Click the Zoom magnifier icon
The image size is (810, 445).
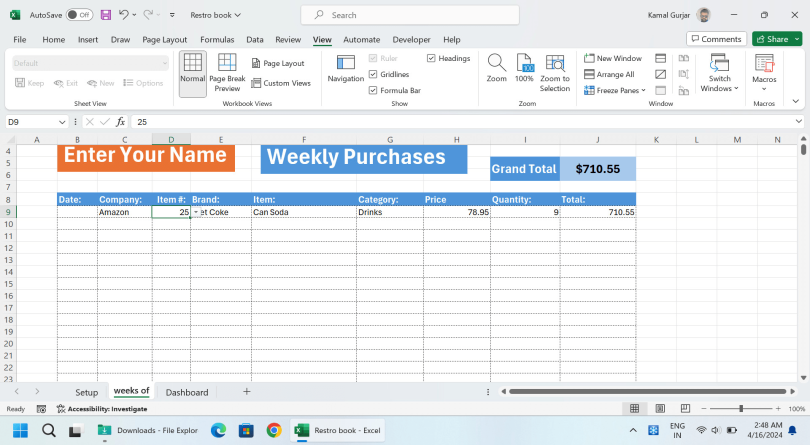[x=496, y=68]
